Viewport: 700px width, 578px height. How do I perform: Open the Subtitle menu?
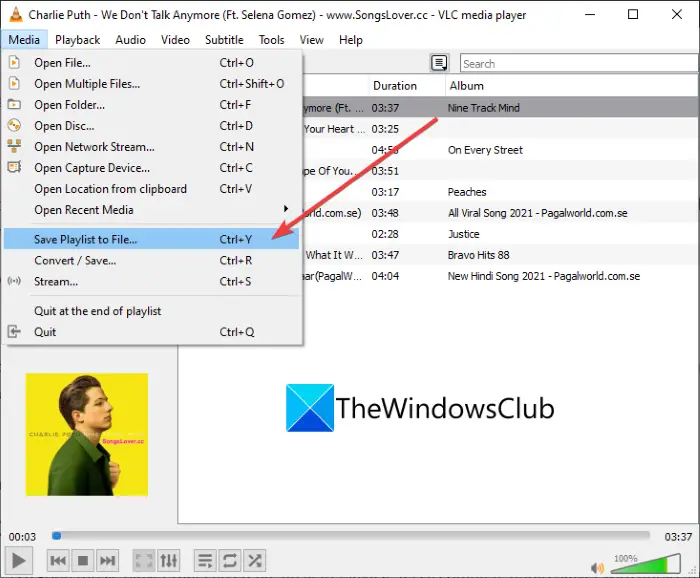pos(224,40)
